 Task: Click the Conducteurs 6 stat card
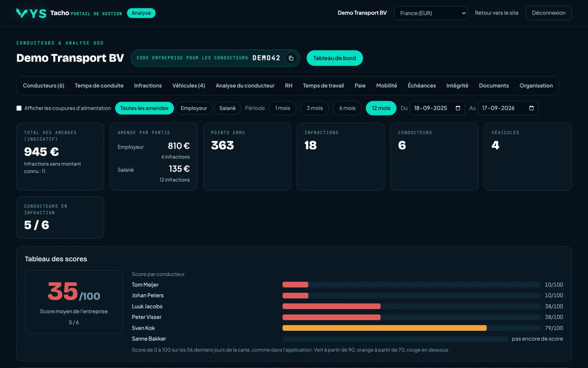point(434,157)
